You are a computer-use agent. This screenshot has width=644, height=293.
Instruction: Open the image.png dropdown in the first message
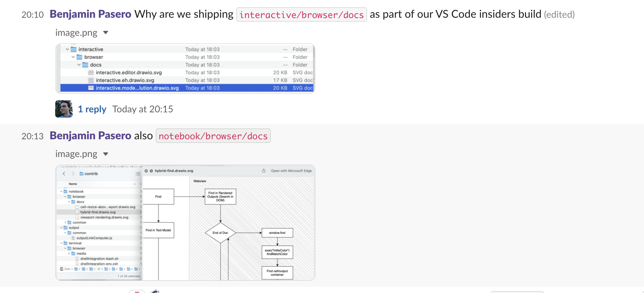pos(106,33)
